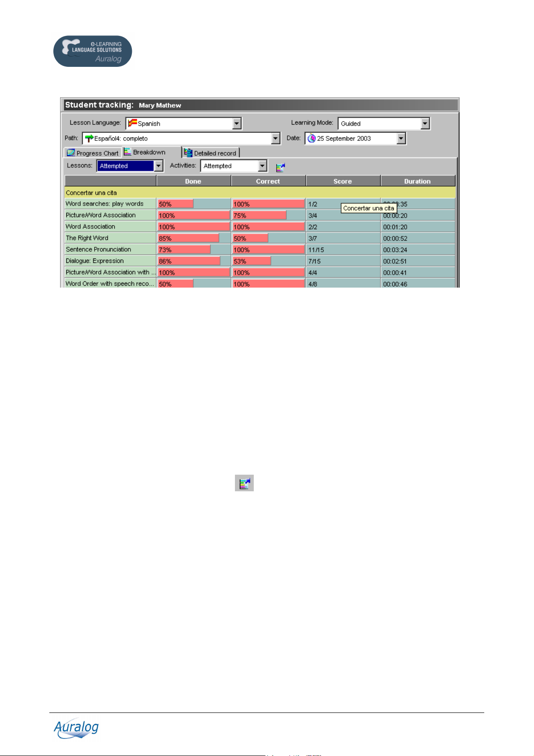The width and height of the screenshot is (534, 756).
Task: Click the 00:02:51 duration cell
Action: pos(418,261)
